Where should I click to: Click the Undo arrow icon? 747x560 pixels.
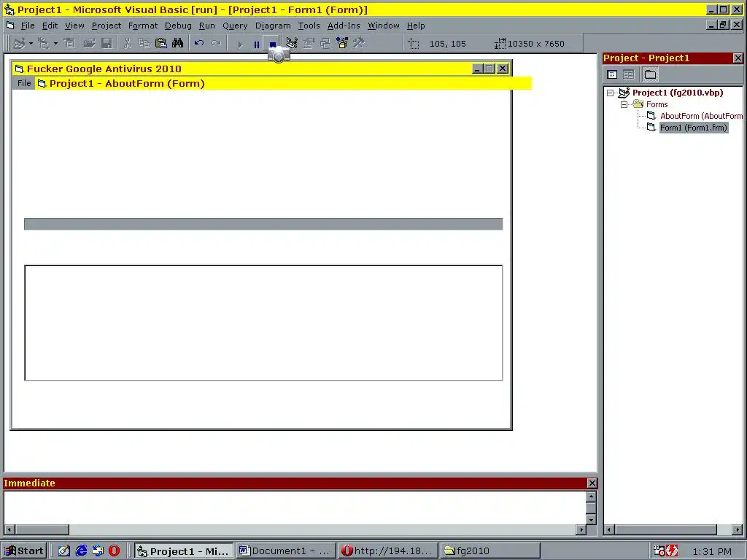point(199,43)
